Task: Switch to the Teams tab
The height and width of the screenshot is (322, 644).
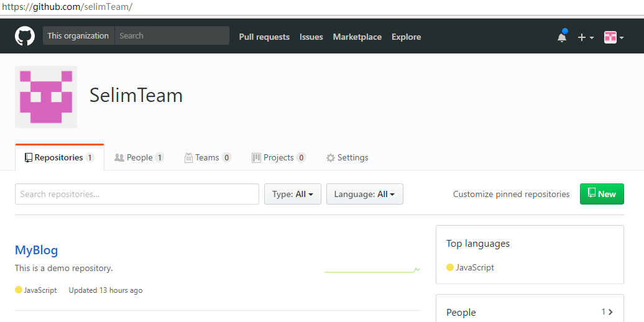Action: 208,158
